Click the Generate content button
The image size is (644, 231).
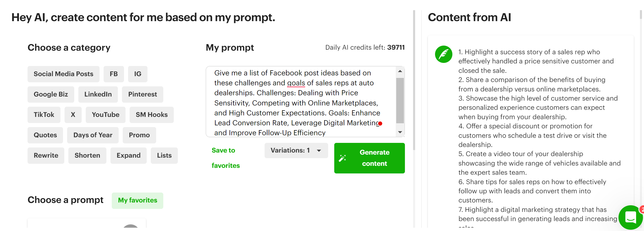pos(369,158)
